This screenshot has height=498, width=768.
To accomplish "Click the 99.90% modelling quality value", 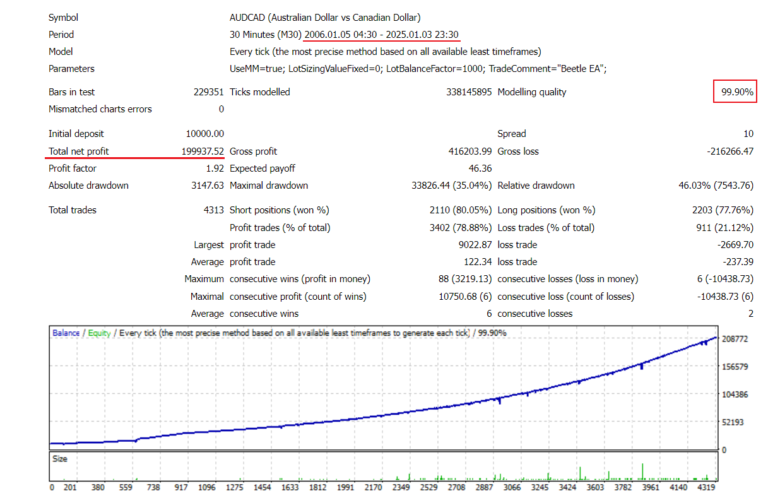I will click(x=738, y=92).
